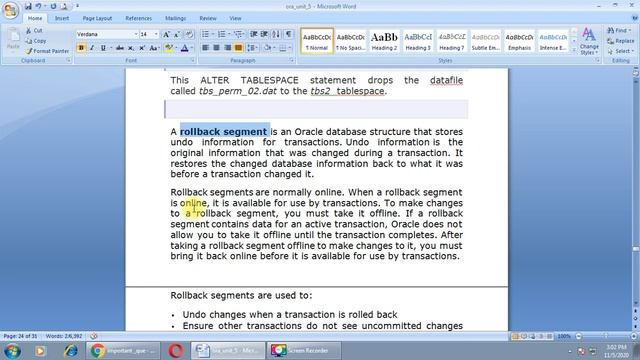The width and height of the screenshot is (640, 360).
Task: Sort the selected text
Action: pos(276,34)
